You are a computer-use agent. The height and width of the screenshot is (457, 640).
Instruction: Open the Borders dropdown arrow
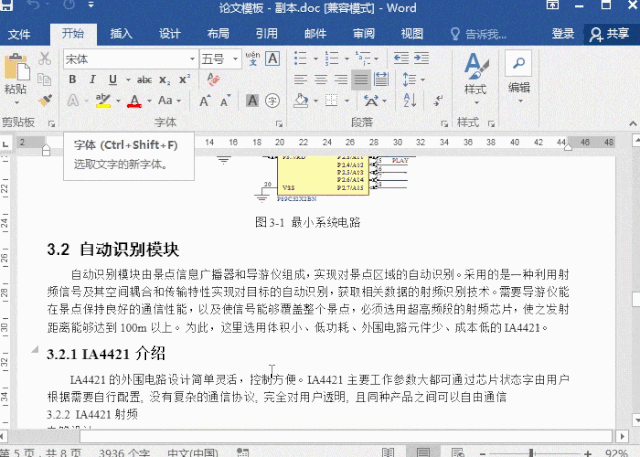[347, 101]
